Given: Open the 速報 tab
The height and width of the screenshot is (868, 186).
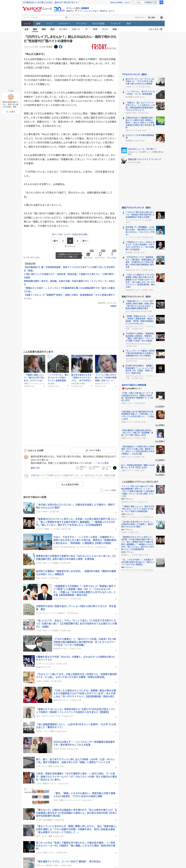Looking at the screenshot, I should point(38,24).
